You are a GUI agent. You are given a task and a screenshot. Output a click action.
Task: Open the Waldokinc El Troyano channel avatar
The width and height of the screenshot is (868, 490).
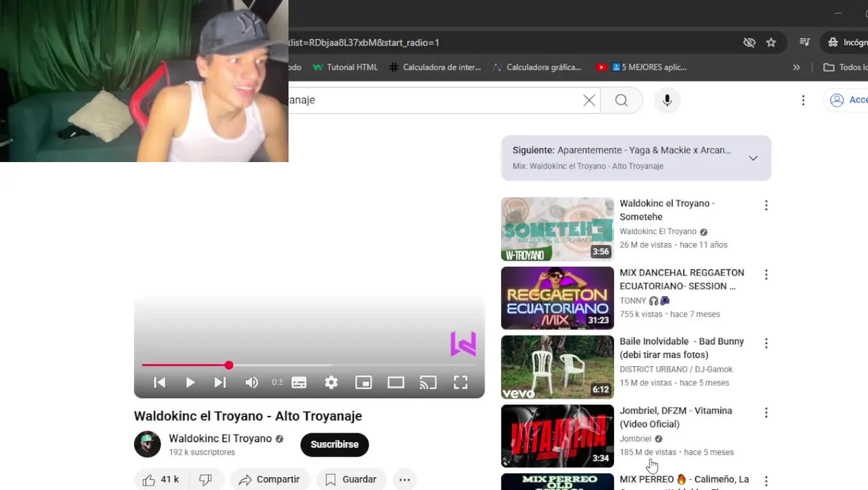tap(147, 444)
